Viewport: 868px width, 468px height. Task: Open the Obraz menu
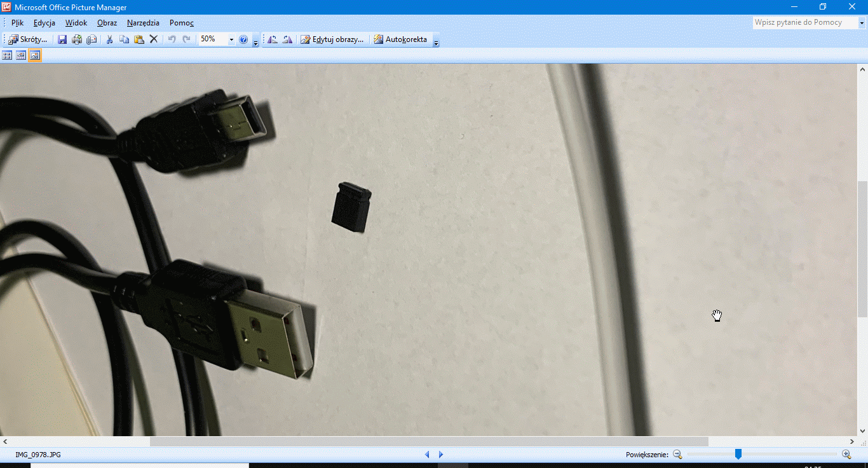click(107, 23)
